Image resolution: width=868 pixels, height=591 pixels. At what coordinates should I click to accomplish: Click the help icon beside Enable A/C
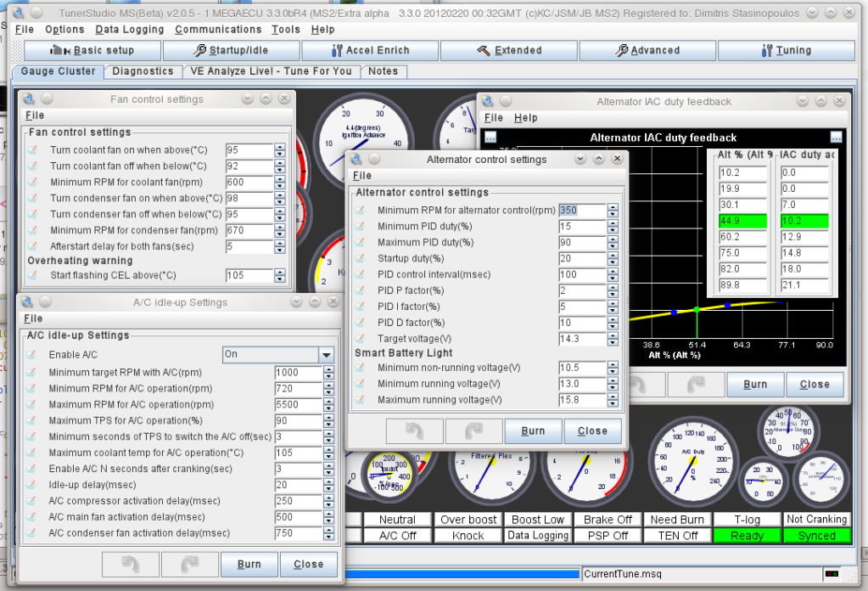(x=32, y=354)
